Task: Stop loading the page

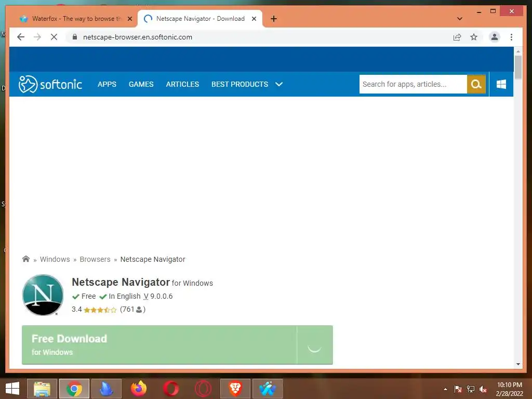Action: 54,37
